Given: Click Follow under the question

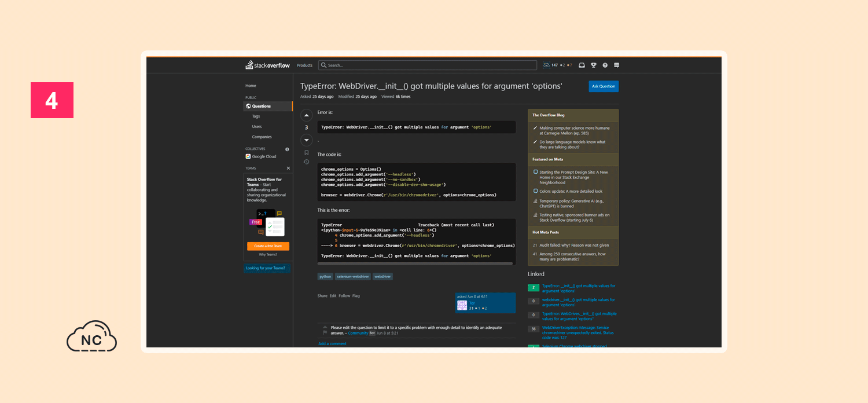Looking at the screenshot, I should [344, 296].
